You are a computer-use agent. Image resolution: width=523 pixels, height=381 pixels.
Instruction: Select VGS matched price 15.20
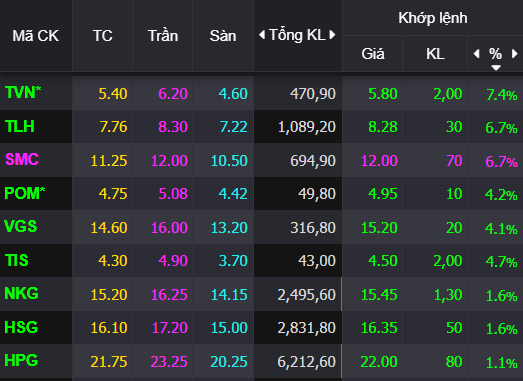tap(379, 228)
